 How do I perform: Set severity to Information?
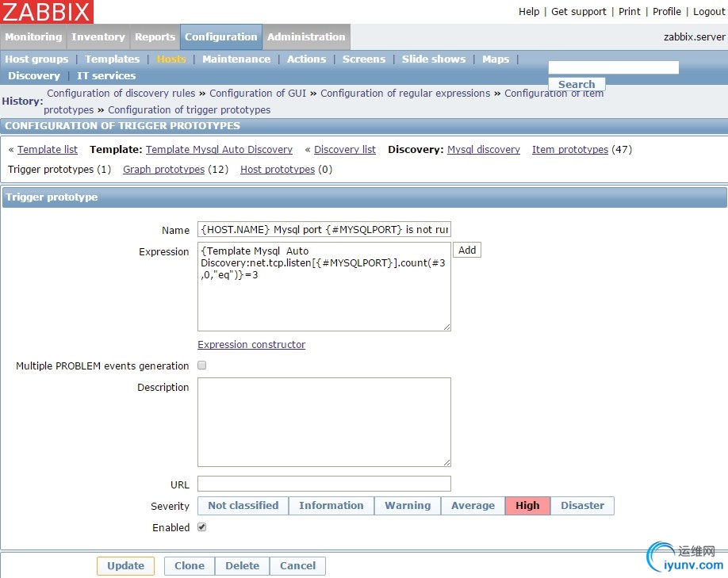[x=331, y=506]
